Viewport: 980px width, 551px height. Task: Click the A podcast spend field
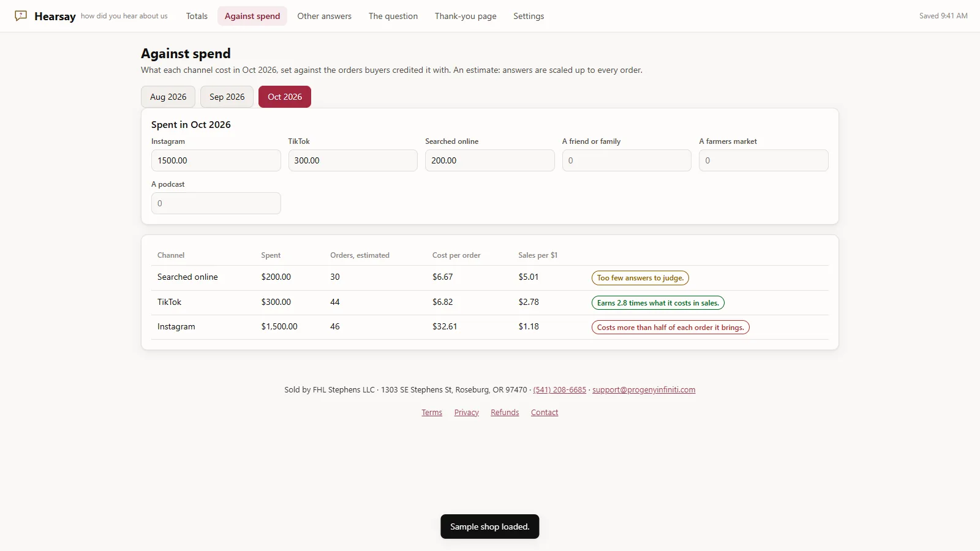[216, 203]
